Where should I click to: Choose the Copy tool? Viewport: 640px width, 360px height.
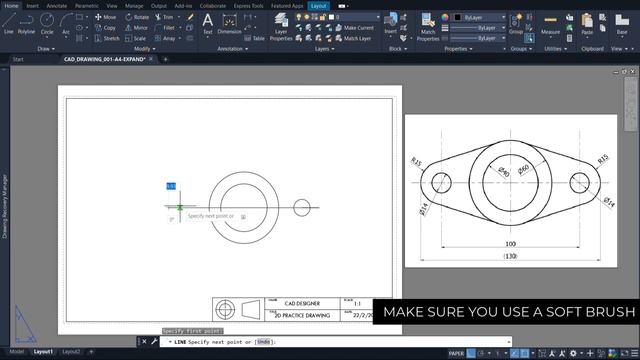pos(105,28)
